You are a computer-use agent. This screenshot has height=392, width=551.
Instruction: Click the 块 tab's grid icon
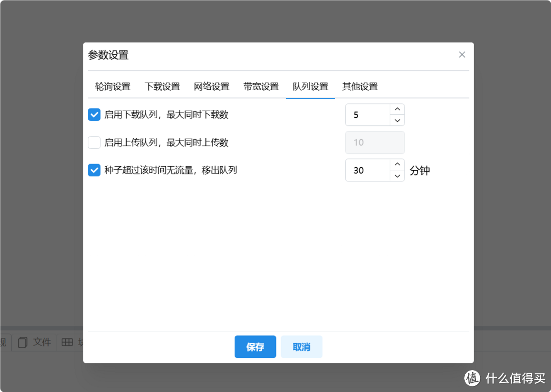click(67, 342)
